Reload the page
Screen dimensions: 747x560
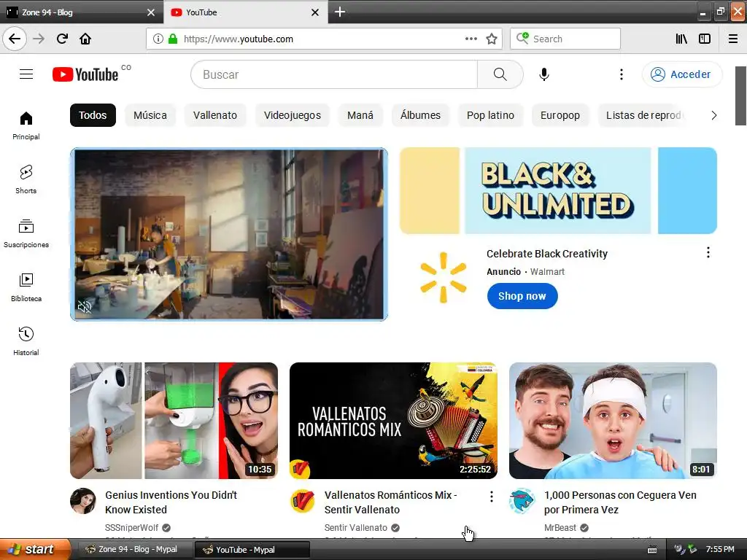[x=62, y=39]
